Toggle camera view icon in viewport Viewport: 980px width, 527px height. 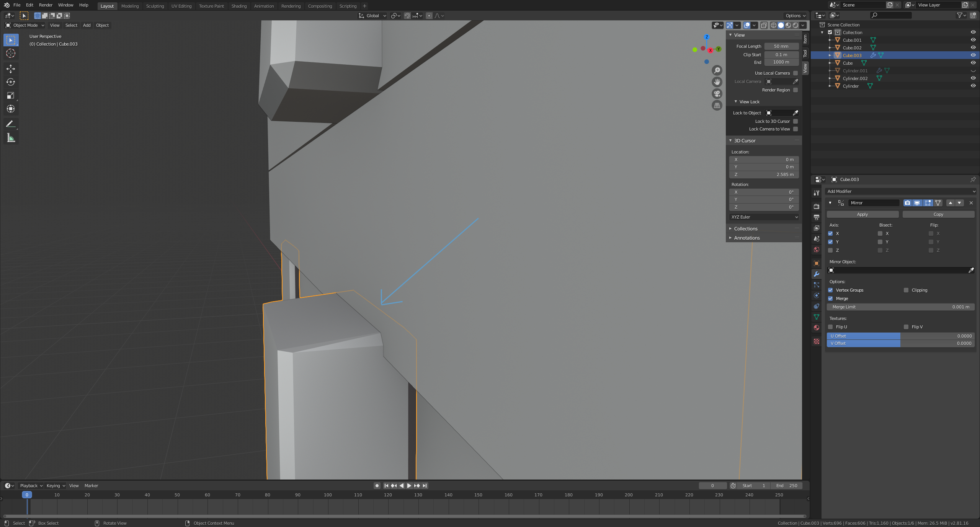(717, 94)
